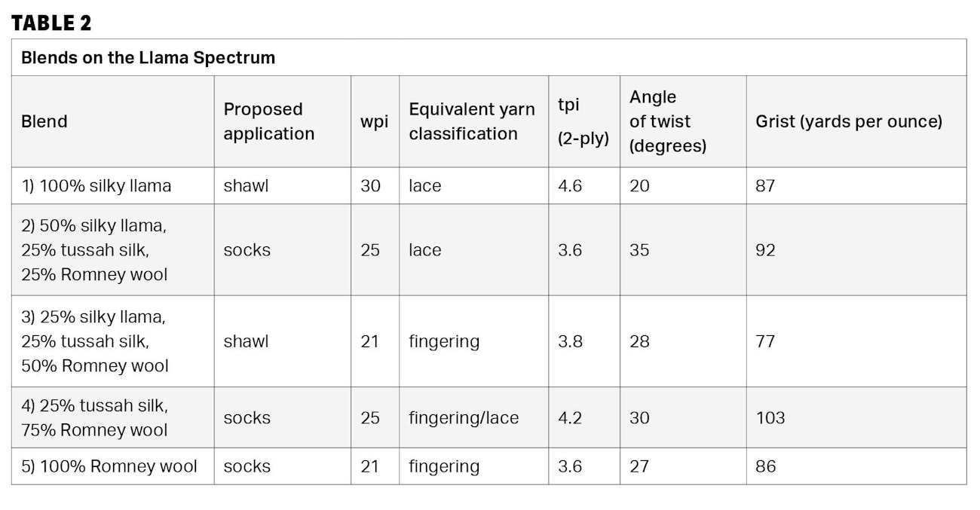The height and width of the screenshot is (510, 980).
Task: Click the tpi value 4.6
Action: click(x=569, y=185)
